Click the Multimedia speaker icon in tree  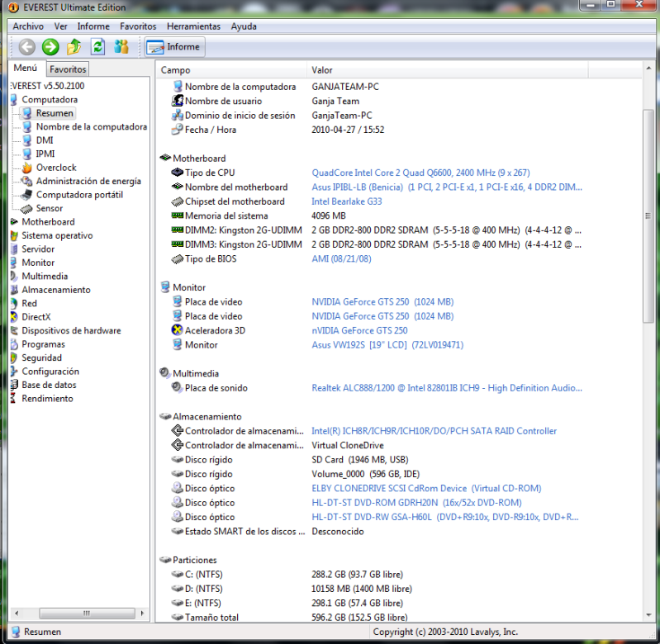click(13, 276)
